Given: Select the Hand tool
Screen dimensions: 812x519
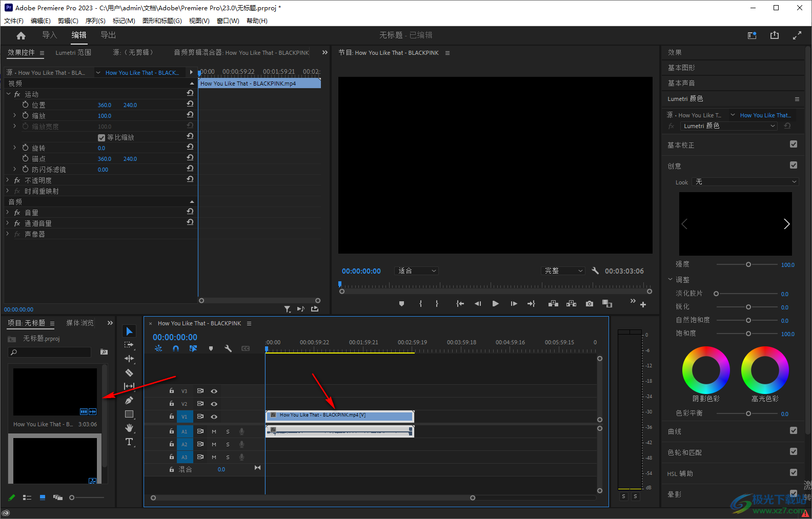Looking at the screenshot, I should click(x=129, y=428).
